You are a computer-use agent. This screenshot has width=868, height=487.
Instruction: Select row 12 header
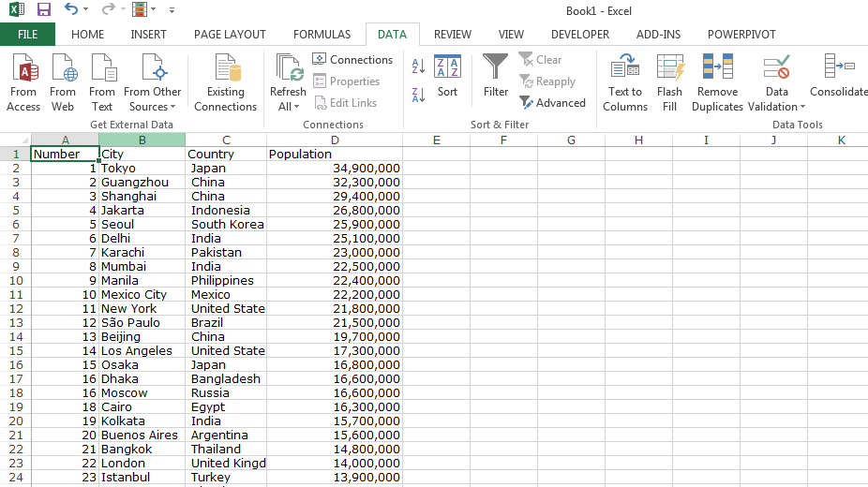coord(16,308)
